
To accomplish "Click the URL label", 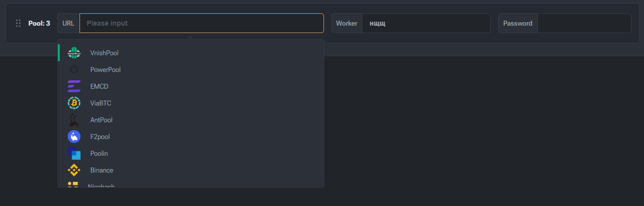I will coord(68,23).
